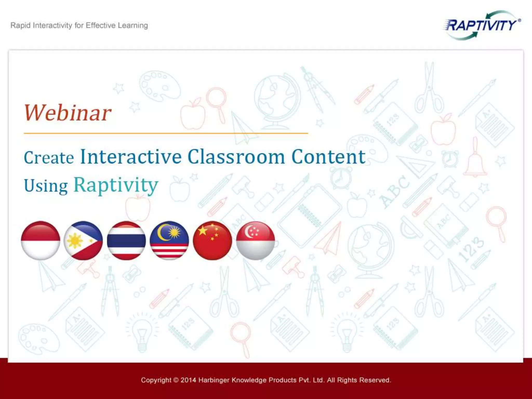Click the registered trademark symbol by logo
This screenshot has width=532, height=399.
519,20
